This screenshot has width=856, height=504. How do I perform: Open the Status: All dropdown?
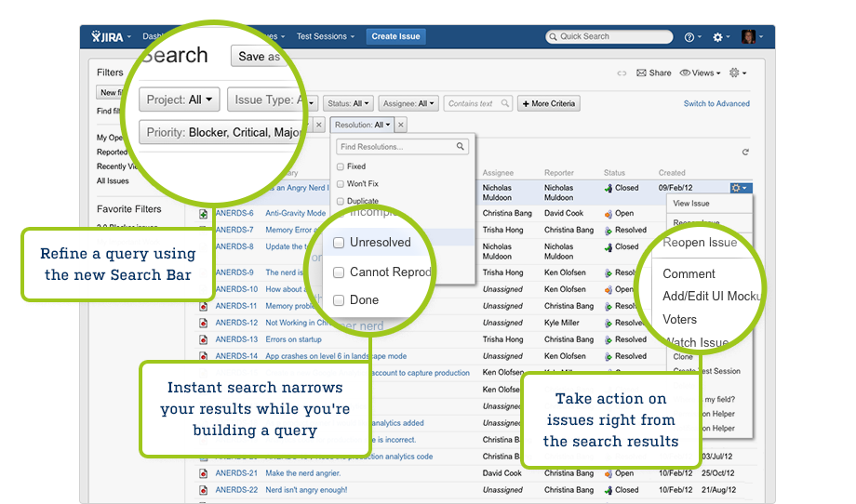[349, 104]
